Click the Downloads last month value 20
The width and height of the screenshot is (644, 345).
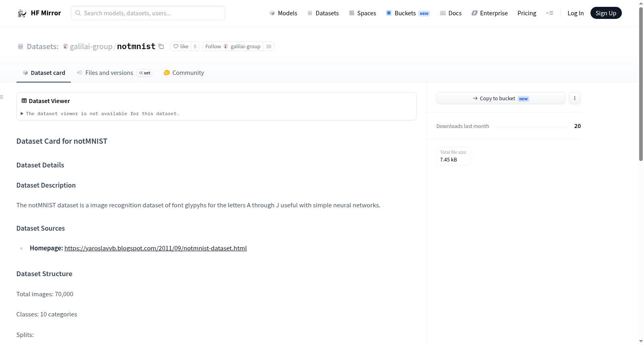coord(578,126)
